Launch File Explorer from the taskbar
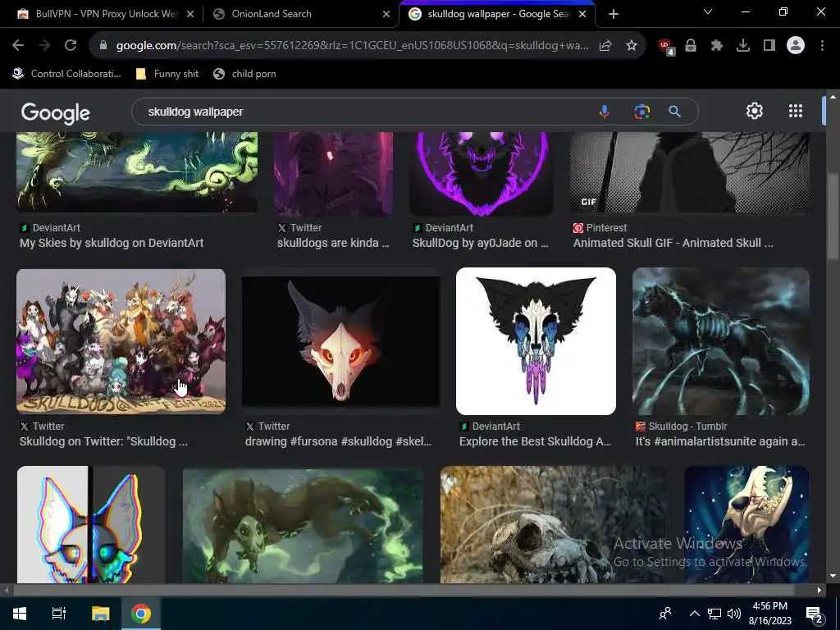Image resolution: width=840 pixels, height=630 pixels. [100, 614]
